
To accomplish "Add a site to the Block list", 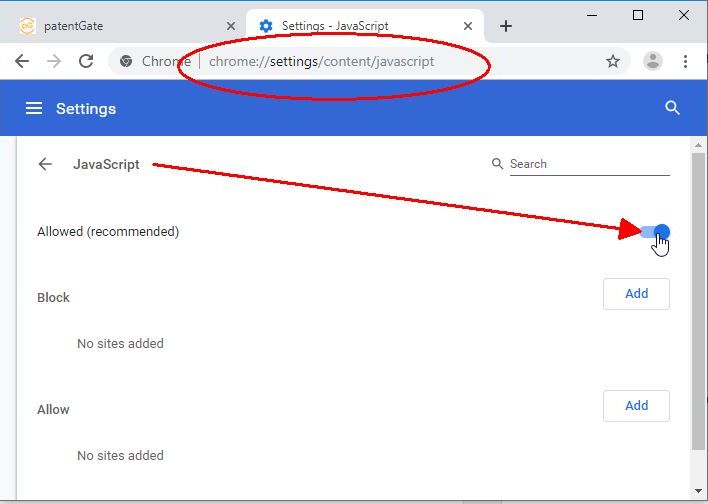I will click(636, 294).
